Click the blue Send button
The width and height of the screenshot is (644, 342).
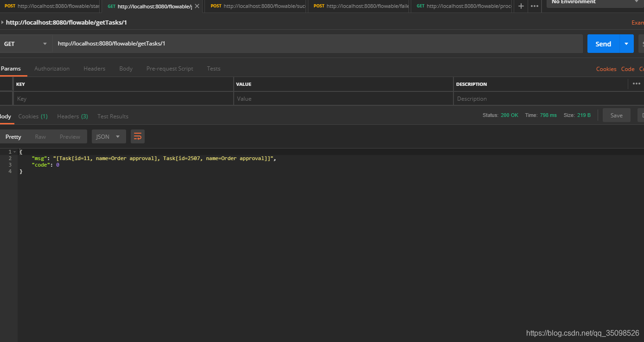pyautogui.click(x=603, y=44)
